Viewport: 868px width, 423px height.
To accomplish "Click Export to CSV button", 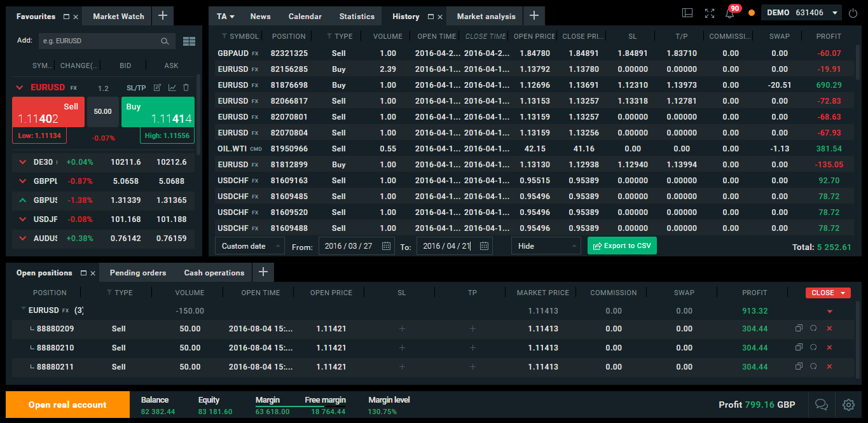I will coord(621,246).
